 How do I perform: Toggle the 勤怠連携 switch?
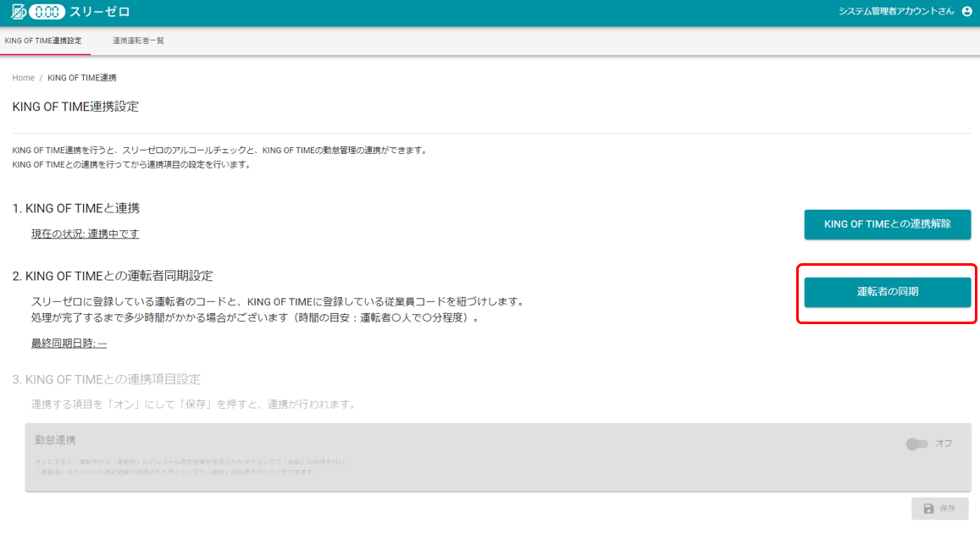pos(916,443)
